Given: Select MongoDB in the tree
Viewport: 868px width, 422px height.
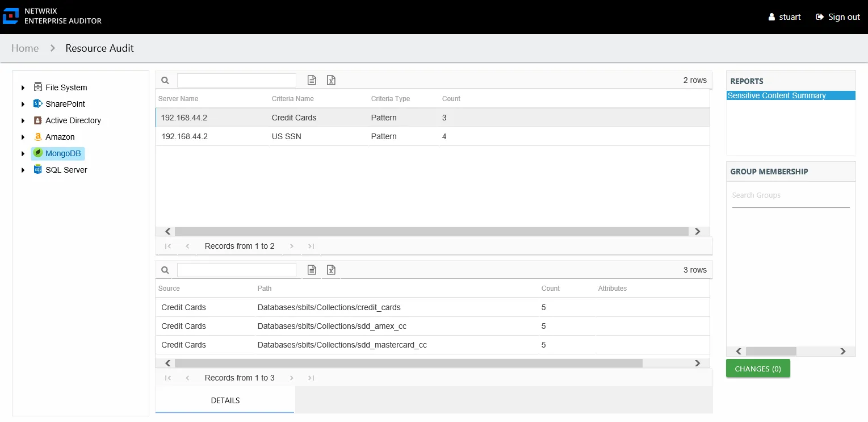Looking at the screenshot, I should click(63, 153).
